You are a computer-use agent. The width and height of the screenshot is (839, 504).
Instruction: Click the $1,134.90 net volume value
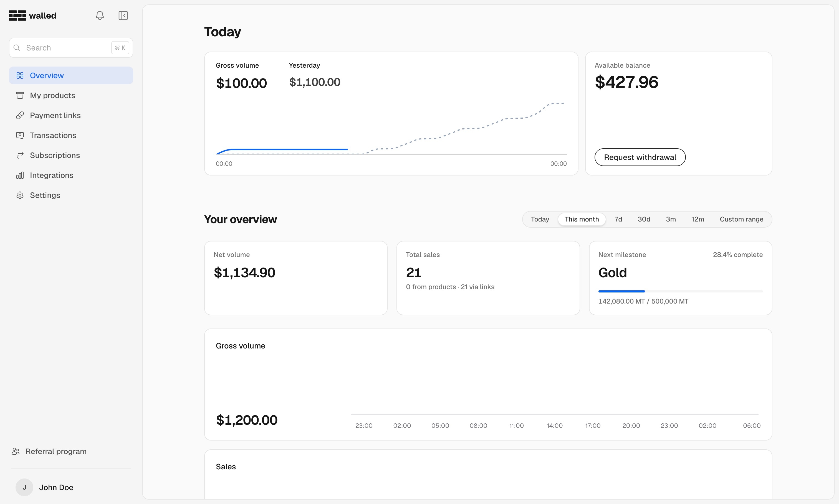tap(245, 273)
